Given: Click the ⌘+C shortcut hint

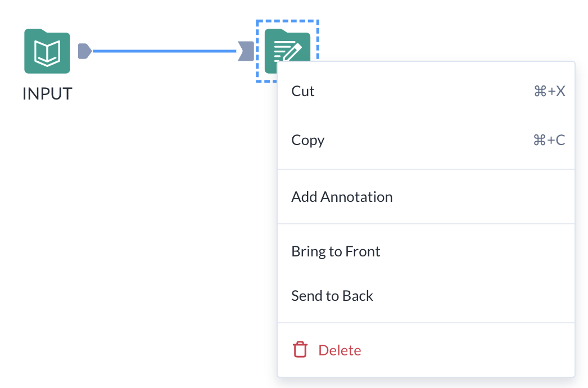Looking at the screenshot, I should coord(549,140).
